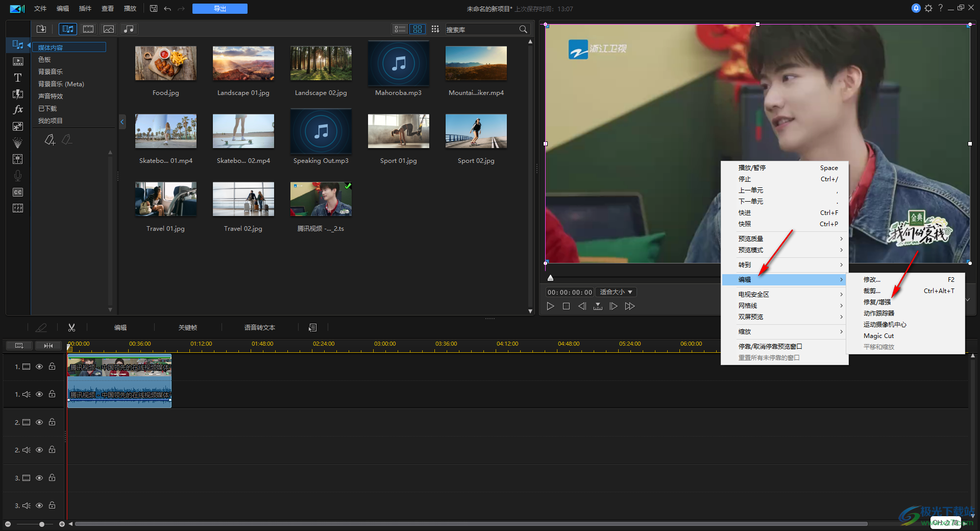980x531 pixels.
Task: Click the import media folder icon
Action: click(x=41, y=29)
